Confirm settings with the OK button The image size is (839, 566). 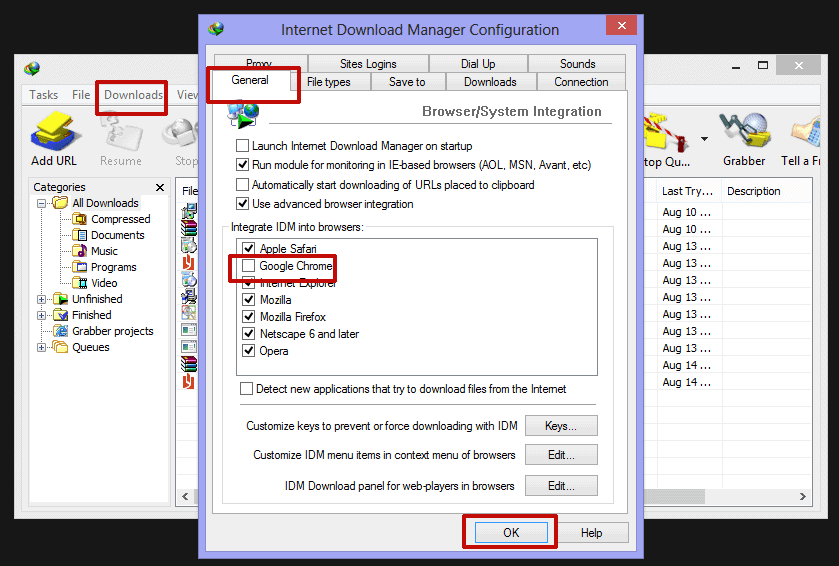(x=511, y=533)
